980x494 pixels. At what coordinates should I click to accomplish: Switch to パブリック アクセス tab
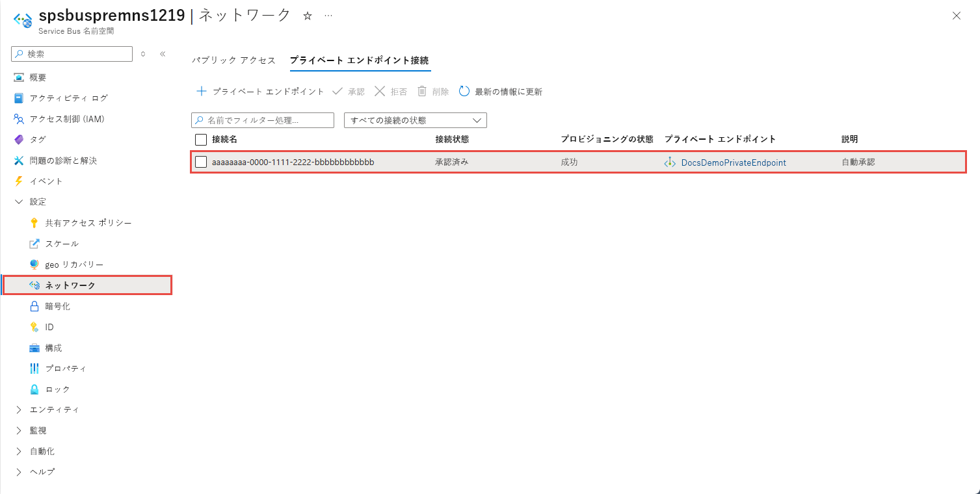coord(233,60)
